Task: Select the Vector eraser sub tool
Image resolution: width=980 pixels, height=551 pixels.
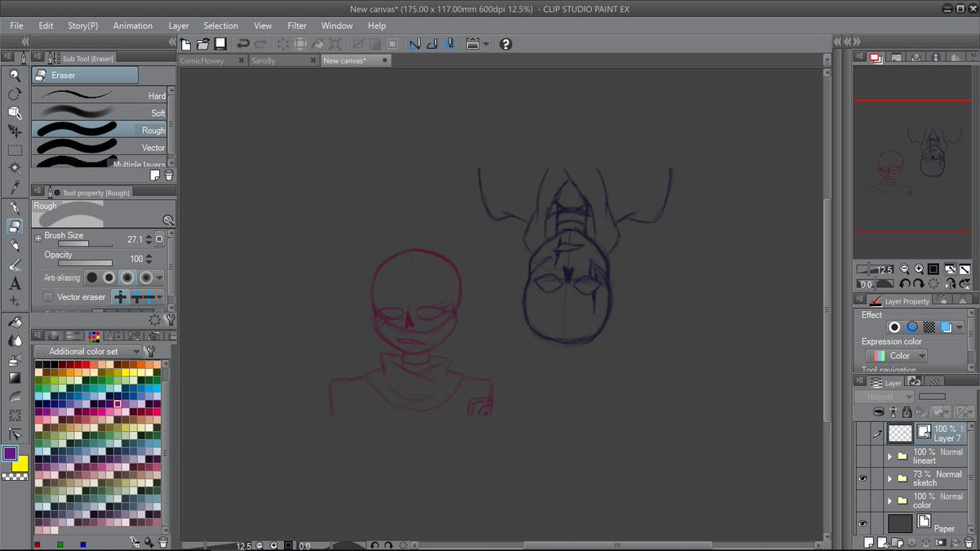Action: (99, 147)
